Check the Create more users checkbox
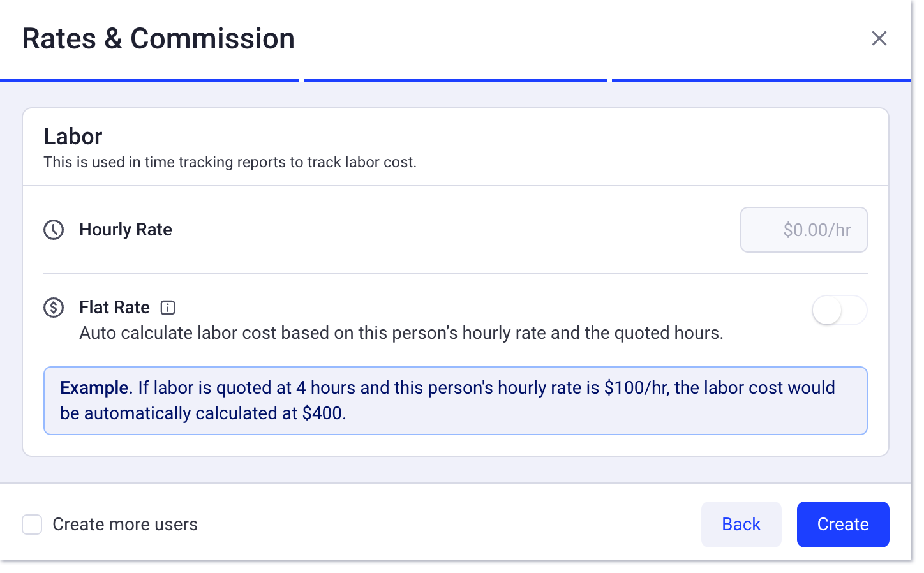Viewport: 924px width, 573px height. [32, 524]
